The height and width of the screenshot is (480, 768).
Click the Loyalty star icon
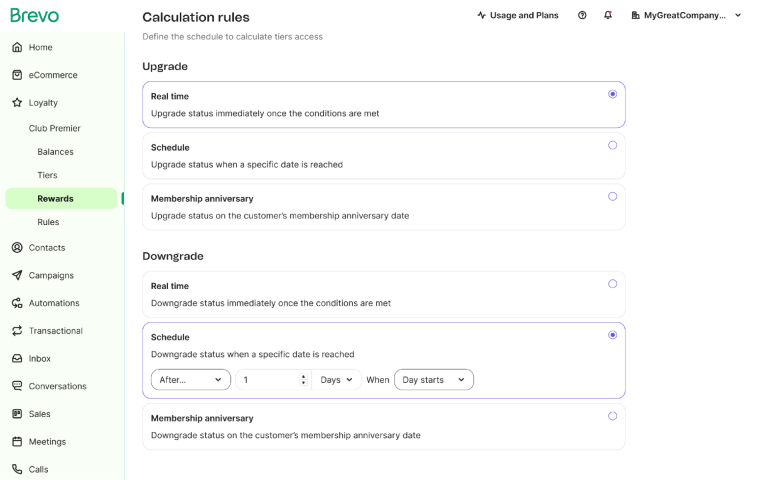17,102
